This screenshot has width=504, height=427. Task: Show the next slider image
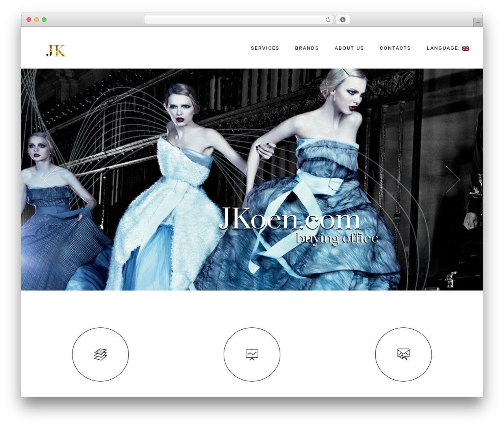[453, 180]
